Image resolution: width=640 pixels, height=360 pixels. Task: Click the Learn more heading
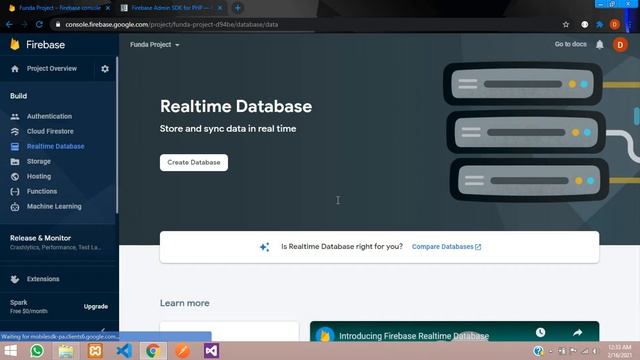tap(184, 303)
